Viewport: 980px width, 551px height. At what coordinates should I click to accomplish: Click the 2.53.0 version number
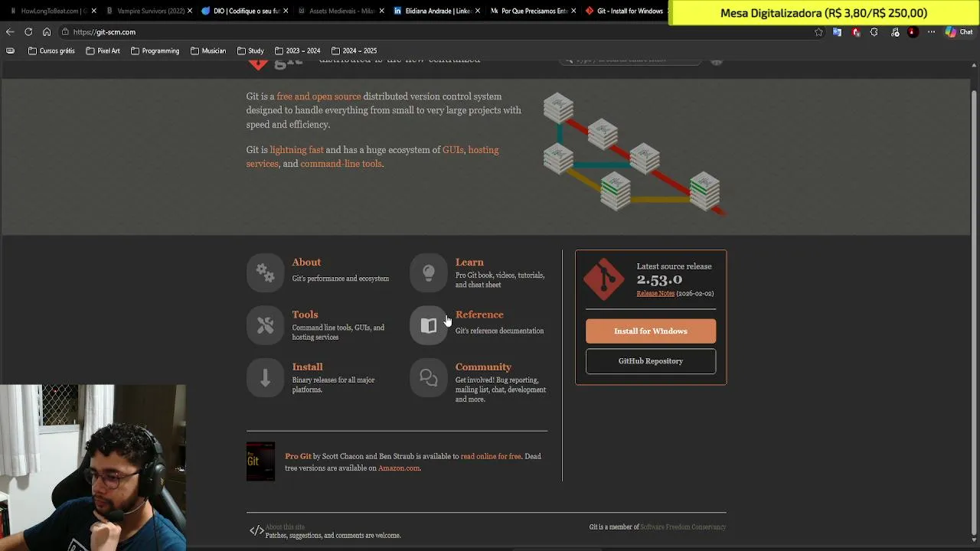click(659, 280)
